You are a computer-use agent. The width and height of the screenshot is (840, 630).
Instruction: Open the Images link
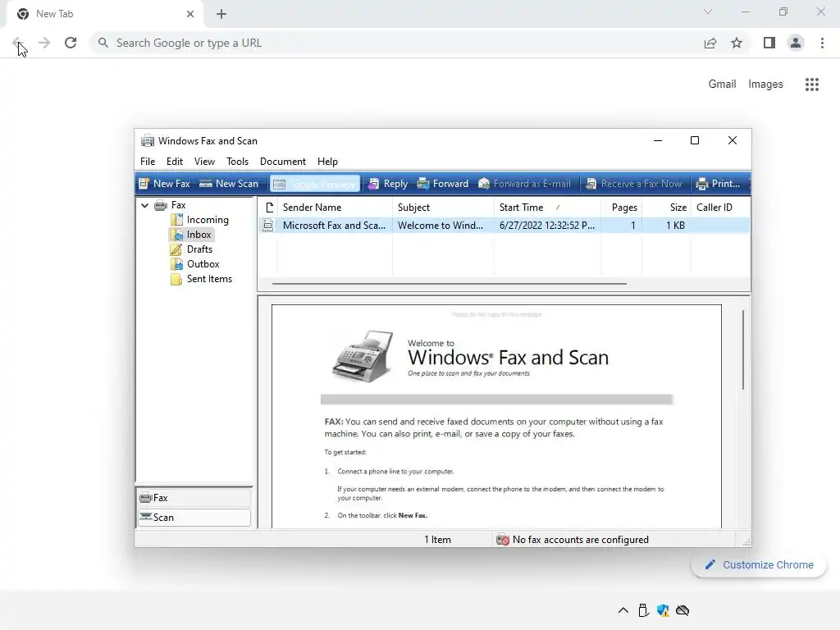tap(765, 84)
